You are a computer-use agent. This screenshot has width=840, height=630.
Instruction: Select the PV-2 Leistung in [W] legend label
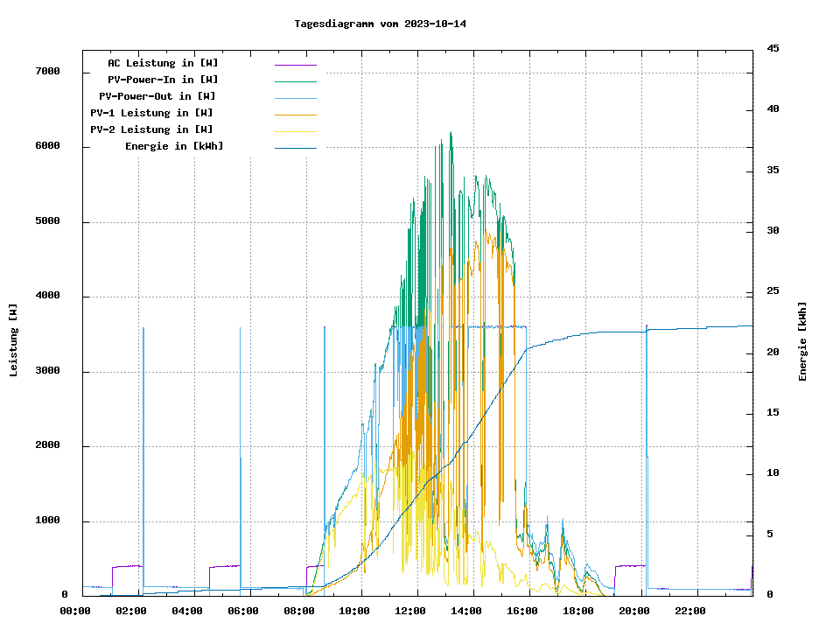click(151, 129)
